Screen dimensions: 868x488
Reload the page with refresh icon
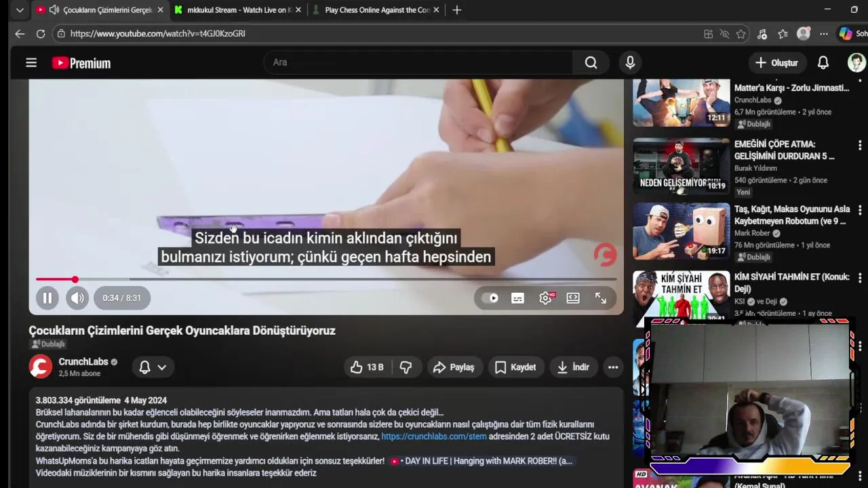tap(41, 33)
